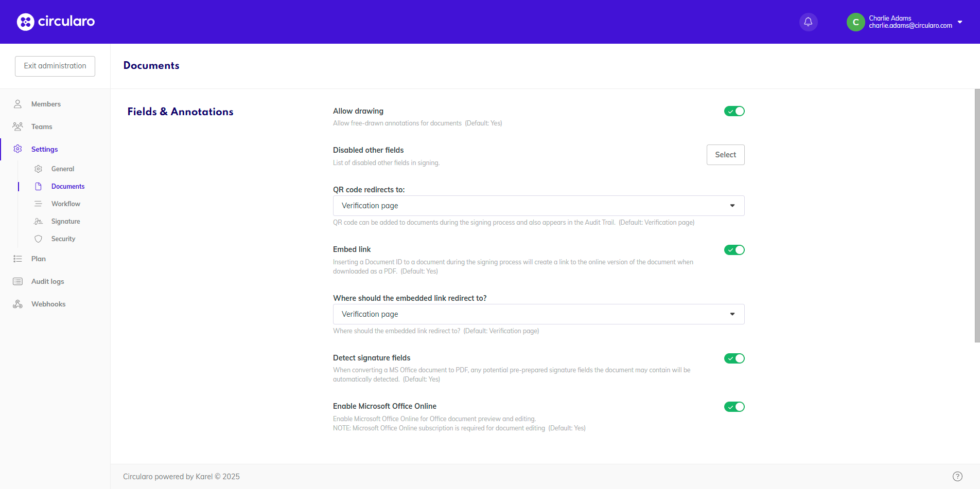Switch off Enable Microsoft Office Online

[734, 407]
